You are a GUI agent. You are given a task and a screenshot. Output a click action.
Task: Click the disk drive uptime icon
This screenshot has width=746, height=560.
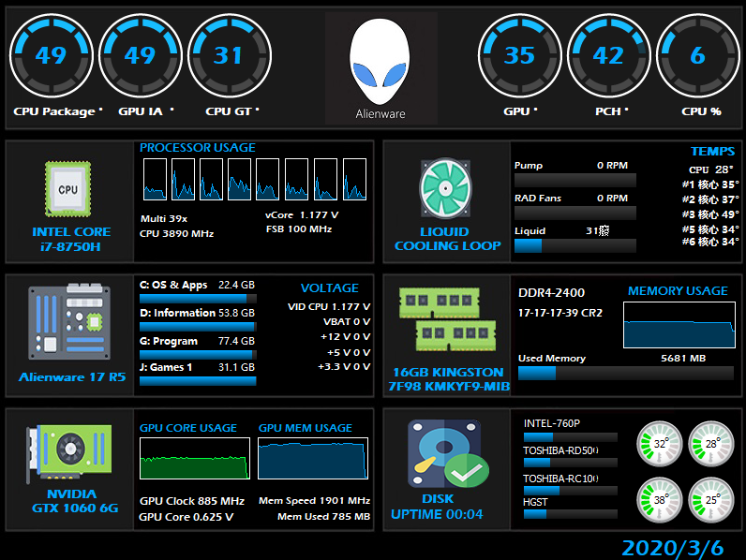[x=444, y=455]
